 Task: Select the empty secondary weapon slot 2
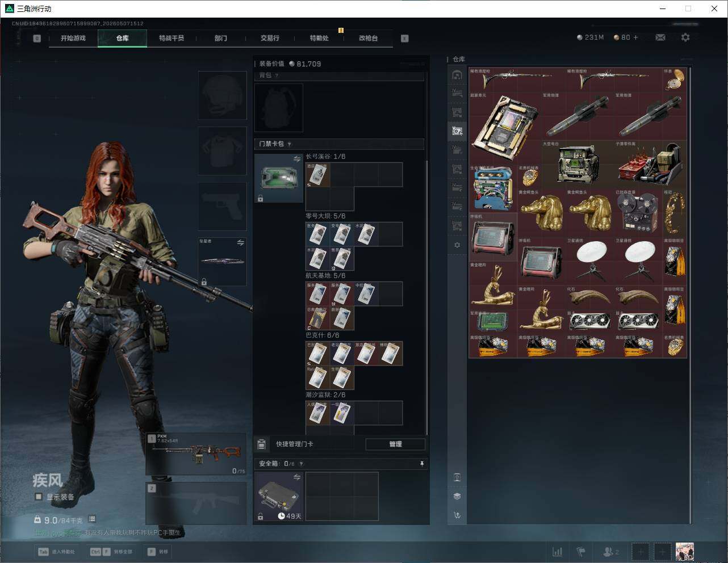tap(196, 503)
